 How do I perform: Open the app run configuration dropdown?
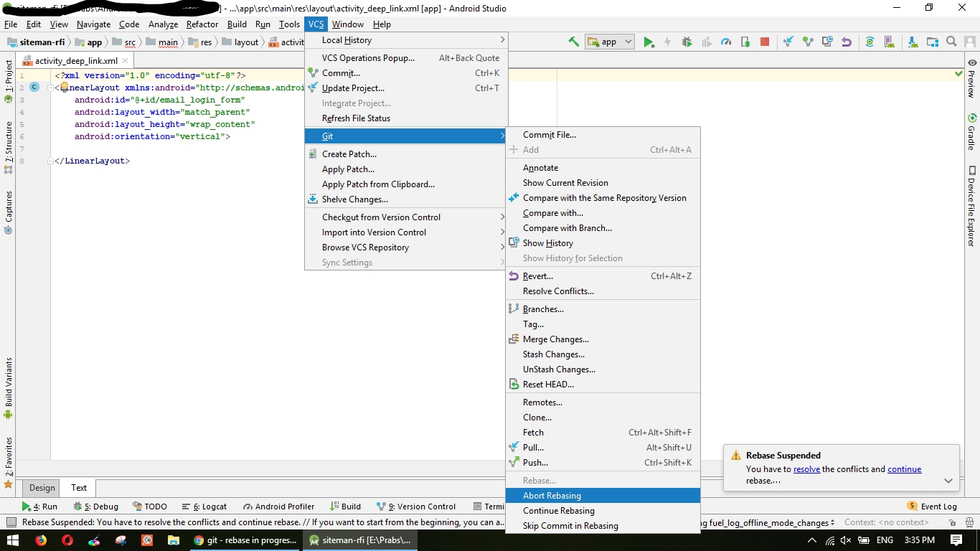(x=608, y=42)
